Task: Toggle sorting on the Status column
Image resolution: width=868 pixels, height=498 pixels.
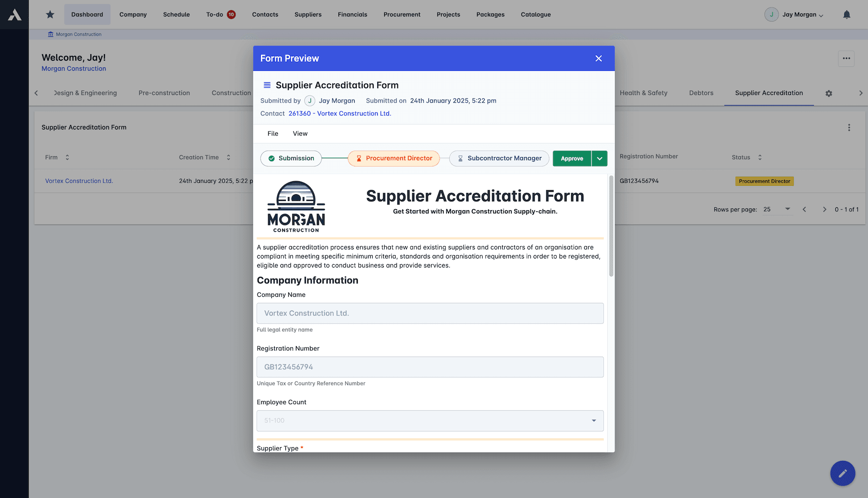Action: click(759, 157)
